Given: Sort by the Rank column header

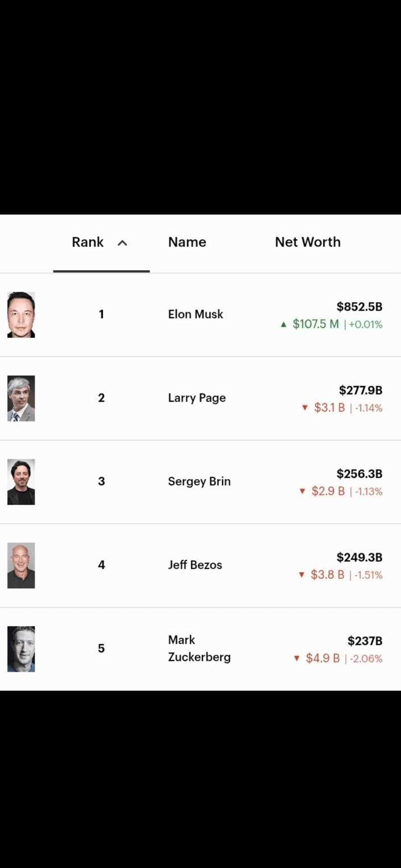Looking at the screenshot, I should coord(88,242).
